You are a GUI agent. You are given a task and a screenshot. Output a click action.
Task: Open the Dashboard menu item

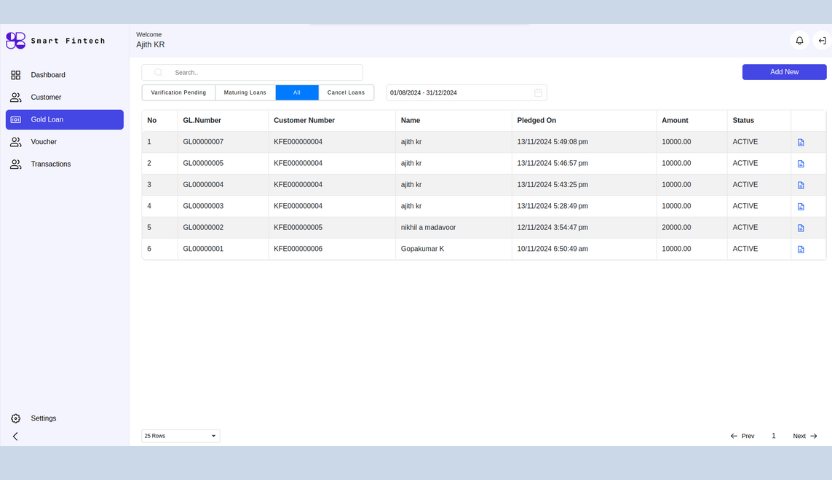coord(65,75)
